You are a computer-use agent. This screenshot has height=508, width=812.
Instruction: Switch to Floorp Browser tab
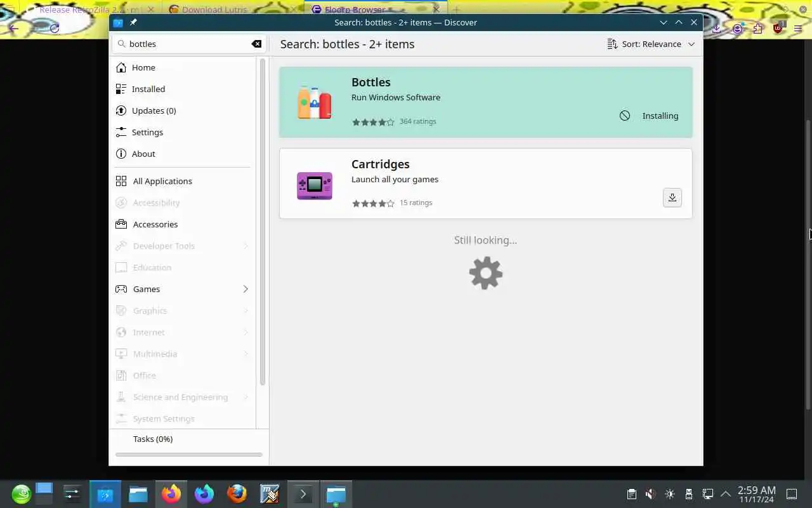[374, 10]
